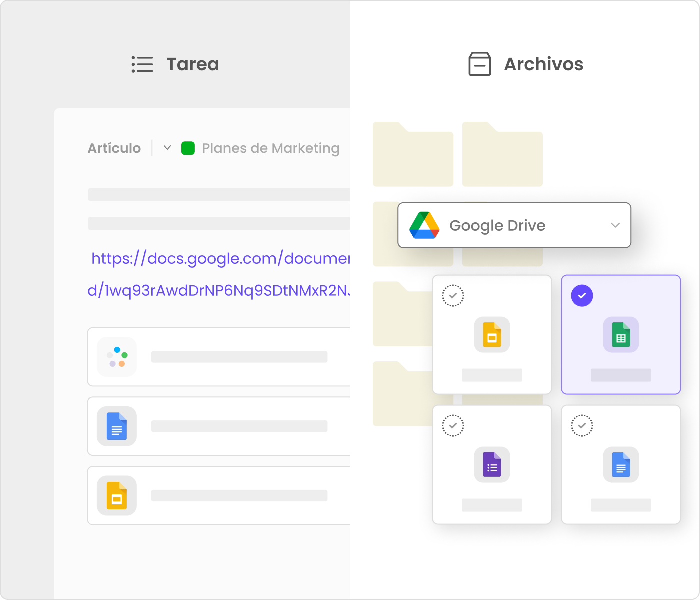
Task: Open the Google Drive source dropdown
Action: [x=615, y=225]
